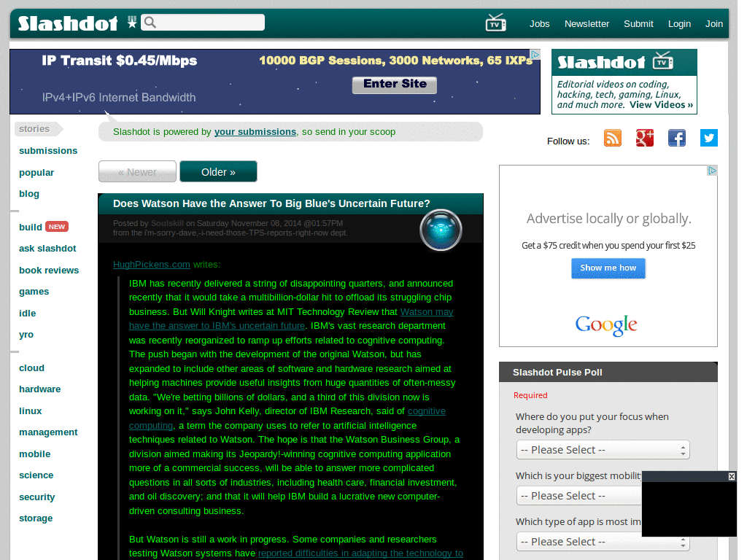Open the your submissions link
Screen dimensions: 747x560
click(x=255, y=132)
